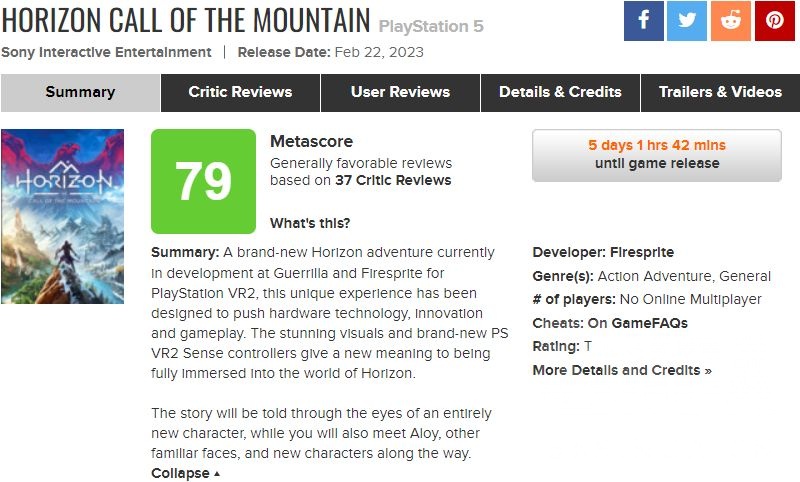Open the Summary tab

(x=80, y=92)
